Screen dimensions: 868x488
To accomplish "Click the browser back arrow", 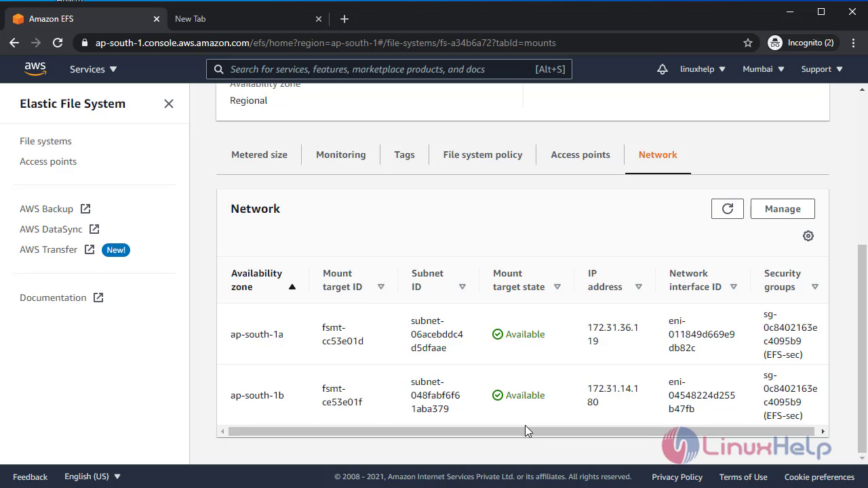I will tap(14, 43).
